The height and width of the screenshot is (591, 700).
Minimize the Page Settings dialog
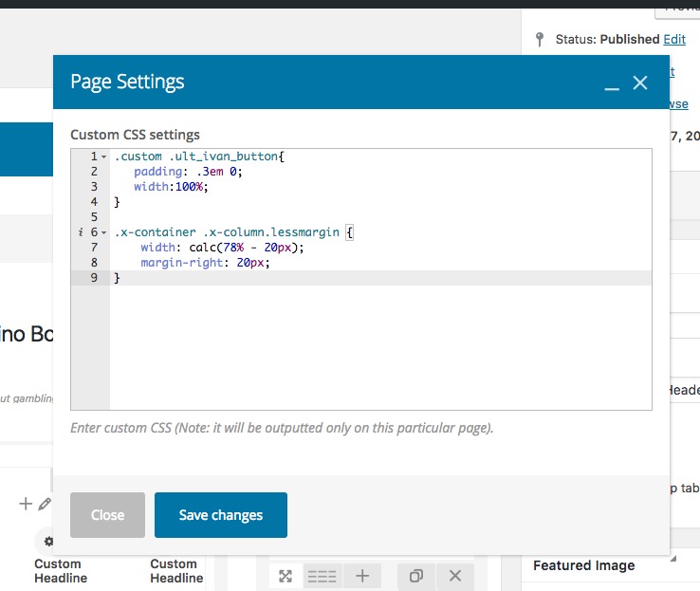click(x=612, y=83)
